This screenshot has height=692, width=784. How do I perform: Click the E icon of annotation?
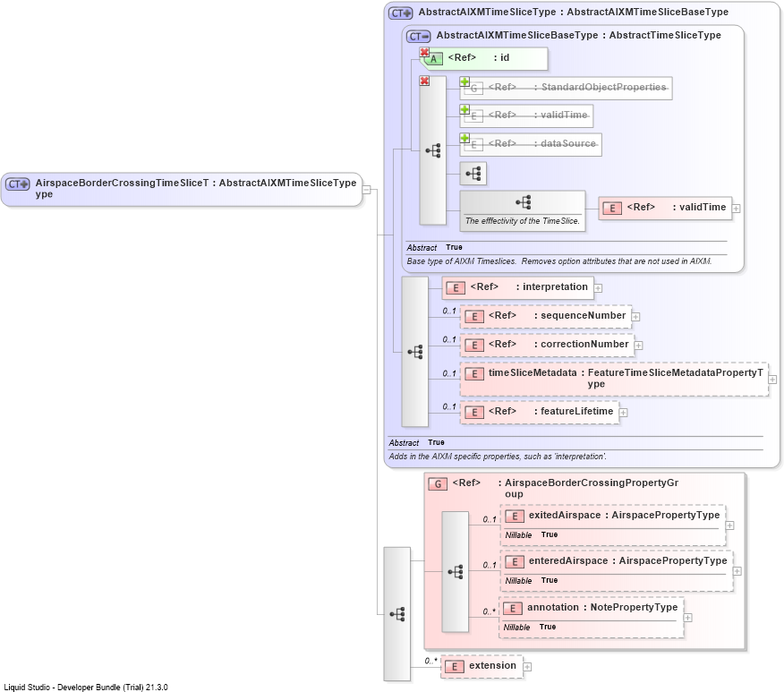(513, 609)
